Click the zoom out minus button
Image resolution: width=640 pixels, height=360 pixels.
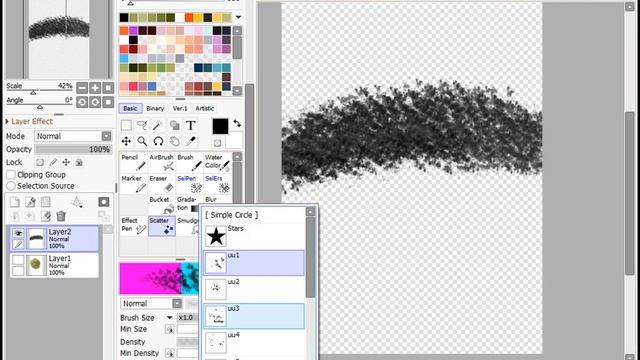click(82, 88)
